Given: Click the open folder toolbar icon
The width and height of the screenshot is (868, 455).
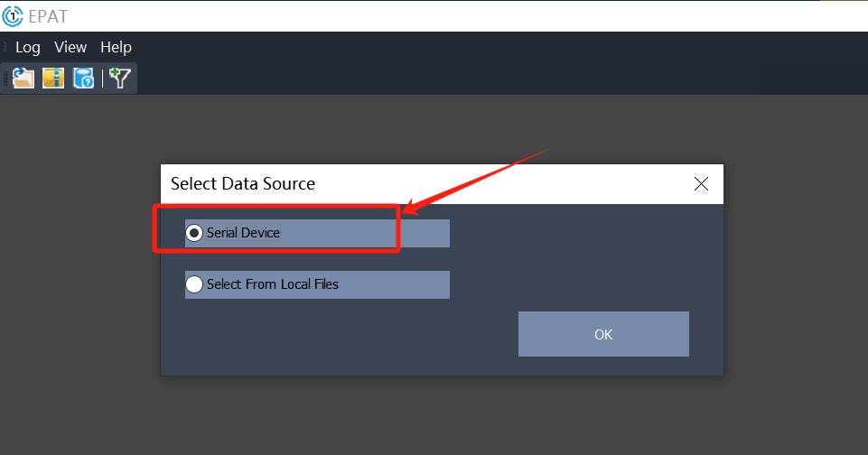Looking at the screenshot, I should [x=23, y=79].
